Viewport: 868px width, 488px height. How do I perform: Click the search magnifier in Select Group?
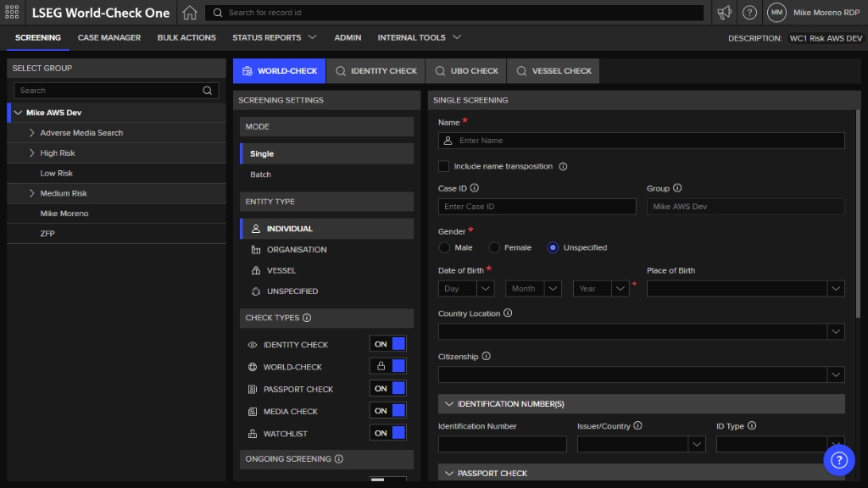207,91
